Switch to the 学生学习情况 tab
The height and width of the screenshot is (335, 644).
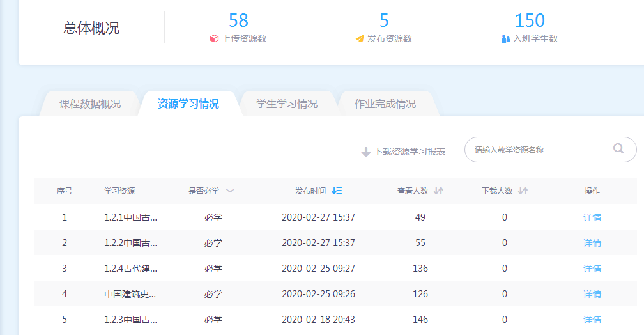click(x=287, y=104)
